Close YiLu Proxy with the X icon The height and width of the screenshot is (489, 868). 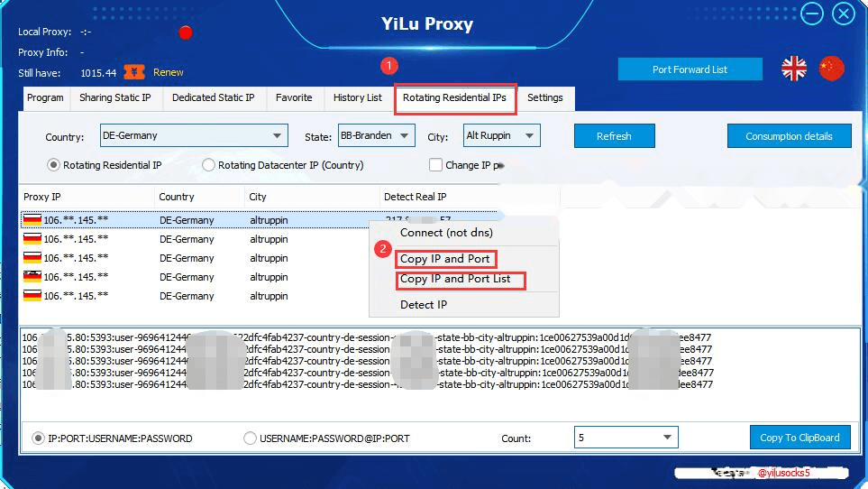click(844, 14)
